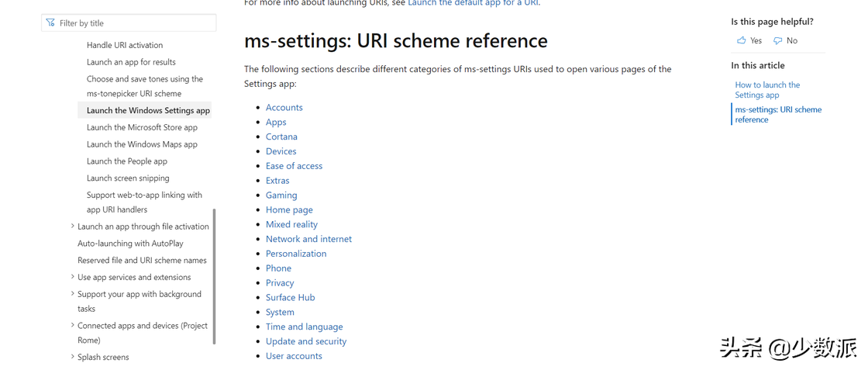This screenshot has height=370, width=868.
Task: Expand the Splash screens section
Action: click(73, 357)
